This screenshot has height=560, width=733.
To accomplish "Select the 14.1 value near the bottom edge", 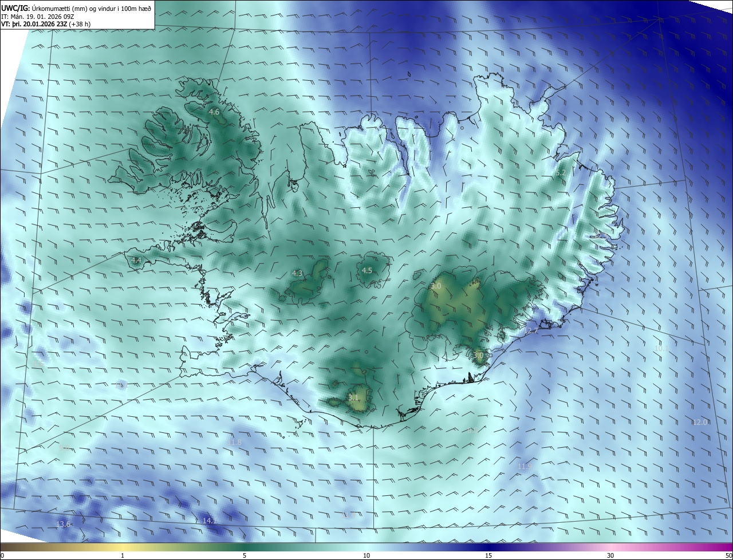I will click(x=210, y=521).
